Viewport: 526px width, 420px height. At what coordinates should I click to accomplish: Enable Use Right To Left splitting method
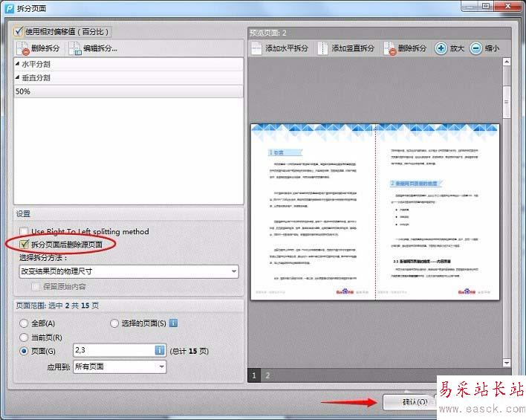(24, 231)
